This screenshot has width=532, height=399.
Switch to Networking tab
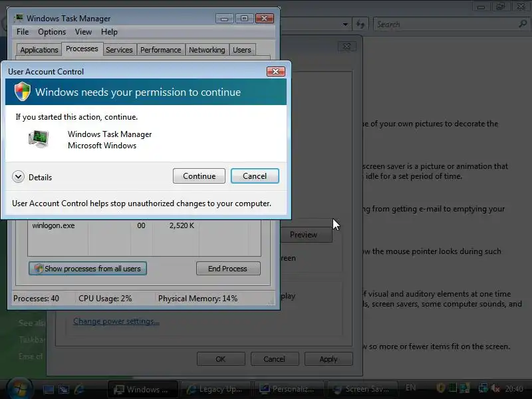[207, 50]
